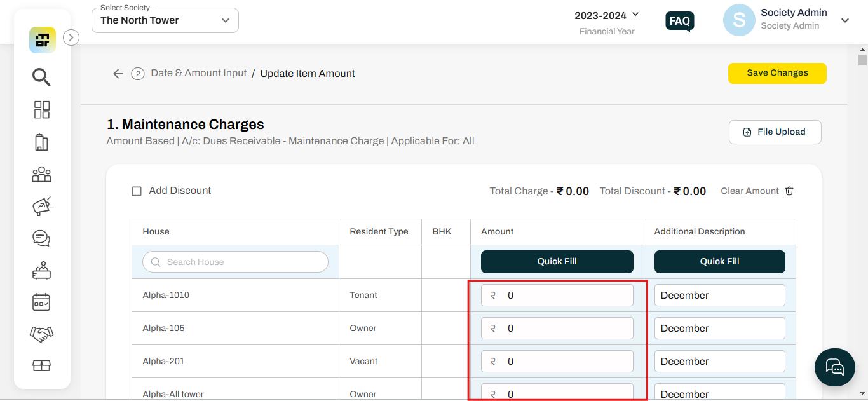
Task: Click Quick Fill under Amount column
Action: (x=557, y=261)
